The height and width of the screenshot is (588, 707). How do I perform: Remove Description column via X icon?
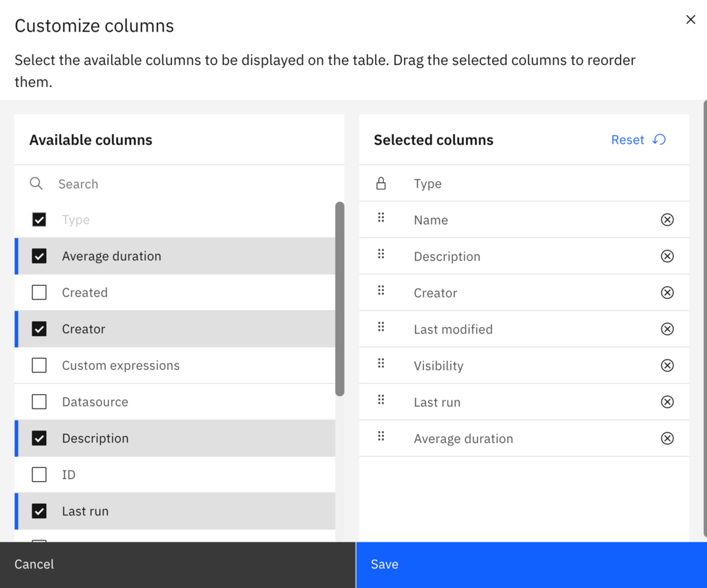(x=667, y=256)
